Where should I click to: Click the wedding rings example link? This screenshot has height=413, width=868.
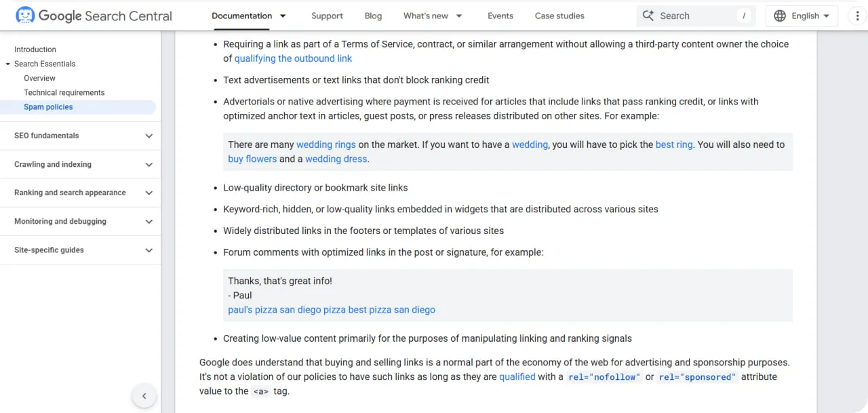coord(326,144)
